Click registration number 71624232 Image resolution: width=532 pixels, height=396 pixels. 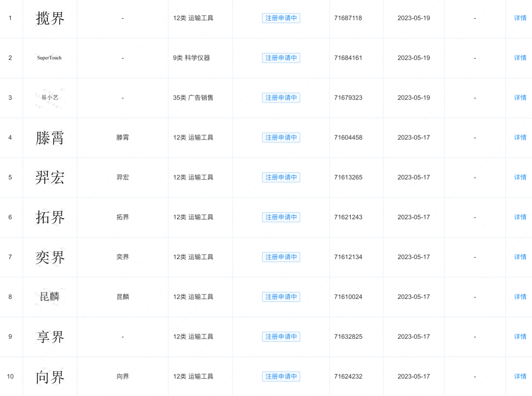pos(348,376)
